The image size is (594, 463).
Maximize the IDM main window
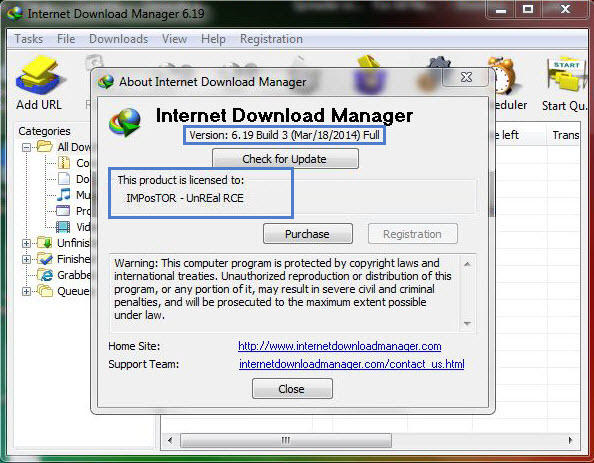pyautogui.click(x=528, y=10)
